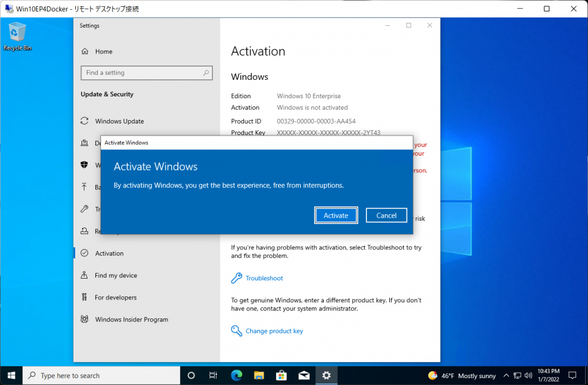The height and width of the screenshot is (385, 588).
Task: Click the Activation page heading
Action: pyautogui.click(x=258, y=51)
